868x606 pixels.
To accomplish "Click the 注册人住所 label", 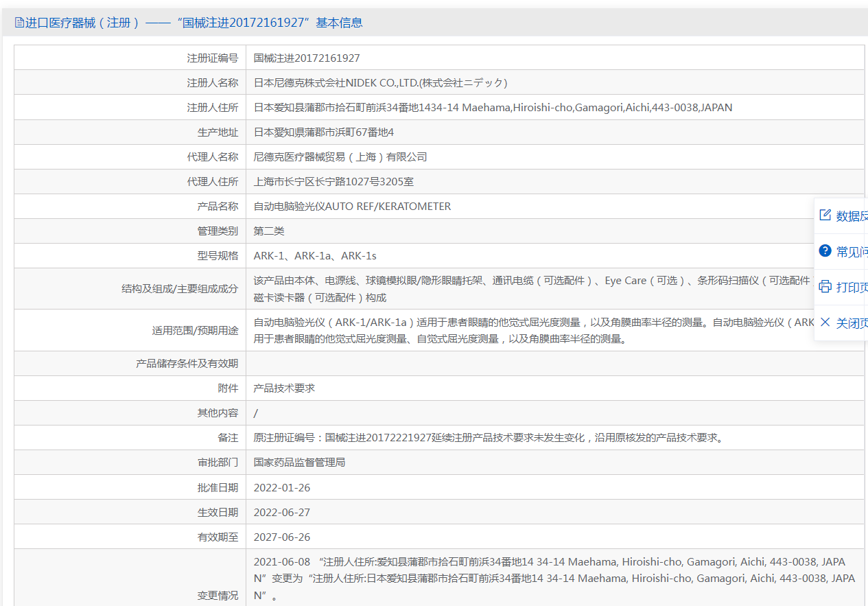I will pos(213,107).
